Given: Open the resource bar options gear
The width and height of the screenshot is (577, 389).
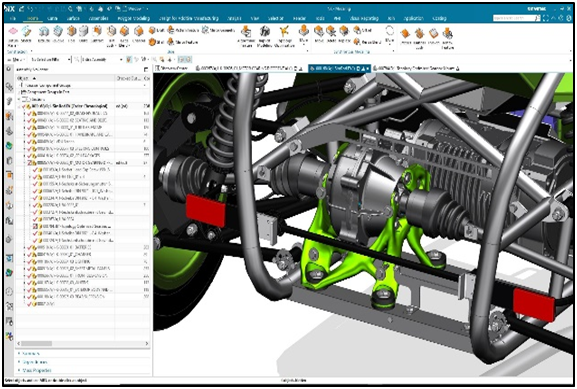Looking at the screenshot, I should (x=8, y=69).
